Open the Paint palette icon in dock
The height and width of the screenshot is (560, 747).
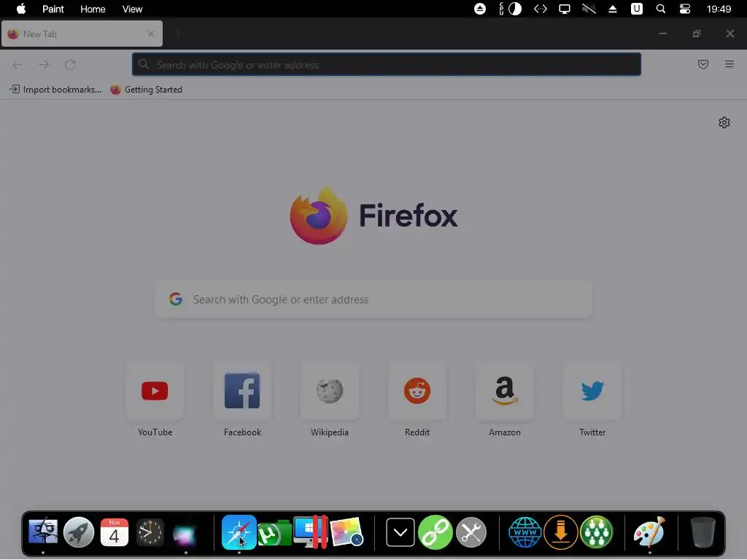649,532
